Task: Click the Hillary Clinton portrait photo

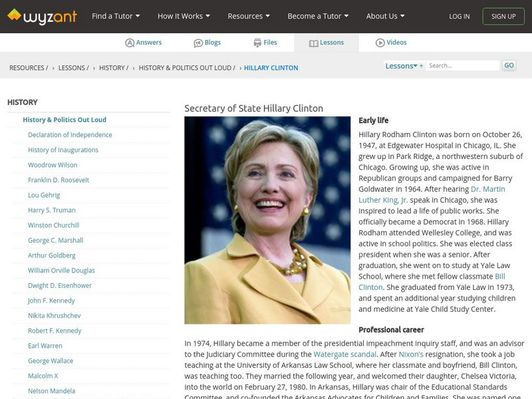Action: pyautogui.click(x=267, y=220)
